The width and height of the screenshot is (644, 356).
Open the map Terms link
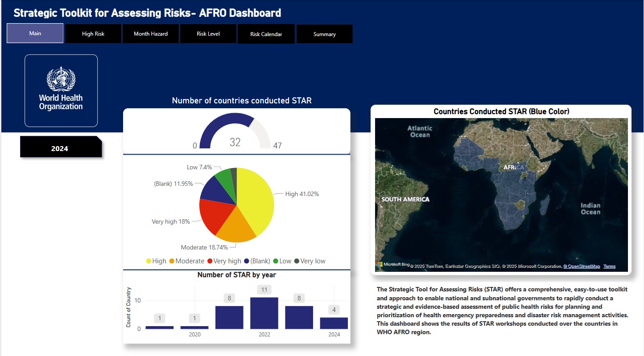pyautogui.click(x=609, y=266)
